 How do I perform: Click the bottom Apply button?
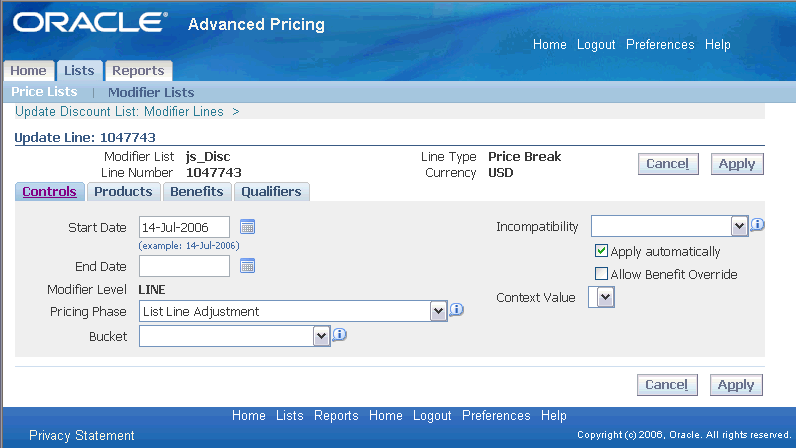click(x=736, y=385)
